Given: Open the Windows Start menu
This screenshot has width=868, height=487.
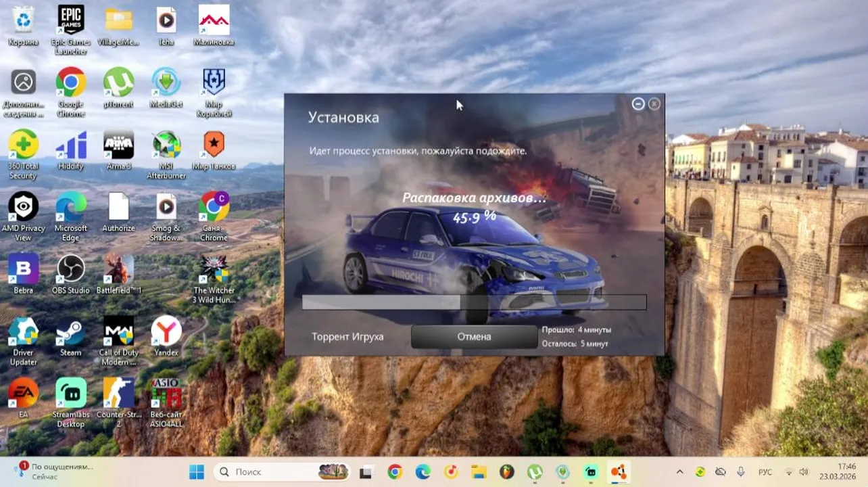Looking at the screenshot, I should (197, 471).
